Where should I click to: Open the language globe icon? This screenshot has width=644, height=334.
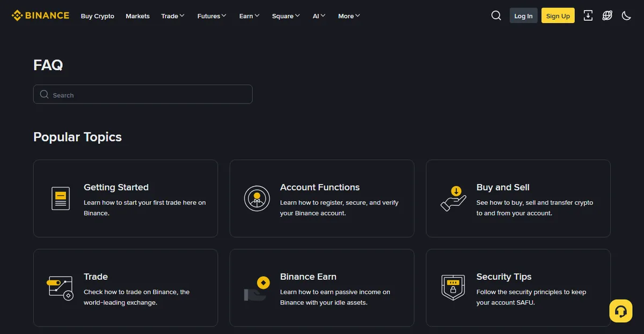[607, 16]
